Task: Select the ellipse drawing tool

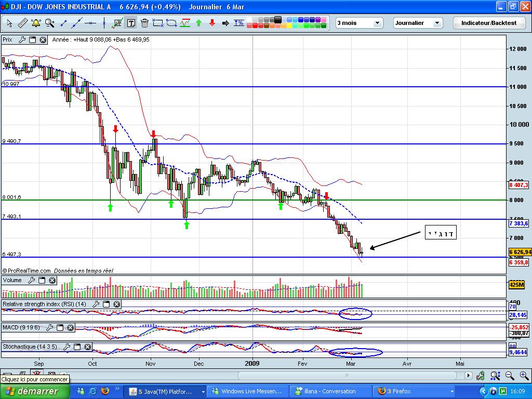Action: (x=171, y=23)
